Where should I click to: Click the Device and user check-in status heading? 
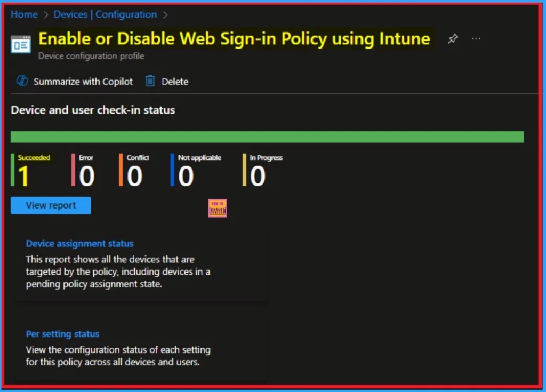pyautogui.click(x=93, y=110)
